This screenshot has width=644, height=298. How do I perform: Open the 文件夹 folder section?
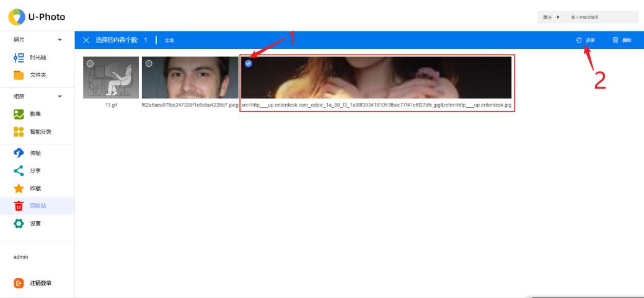point(38,75)
